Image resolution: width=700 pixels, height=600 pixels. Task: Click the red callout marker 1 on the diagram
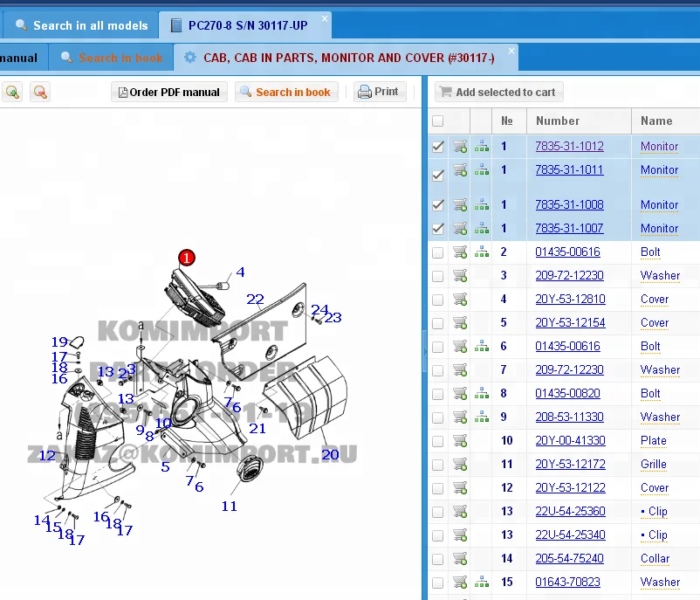[187, 257]
